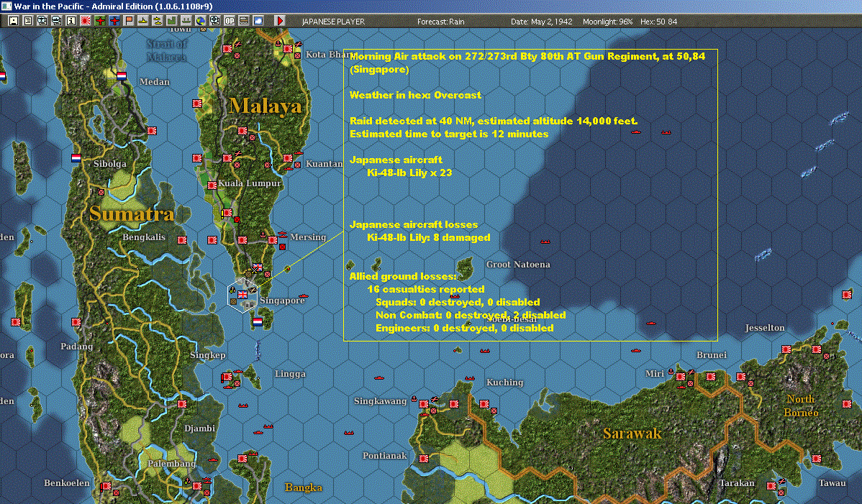Select the Japanese base marker at Padang
Screen dimensions: 862x504
coord(76,321)
